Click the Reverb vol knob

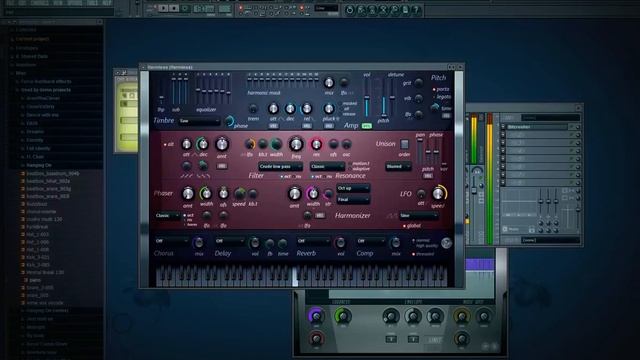340,243
